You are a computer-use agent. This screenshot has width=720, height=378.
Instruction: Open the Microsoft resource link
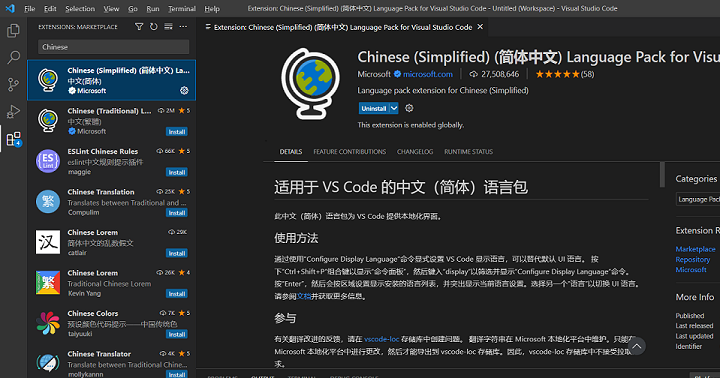tap(691, 270)
